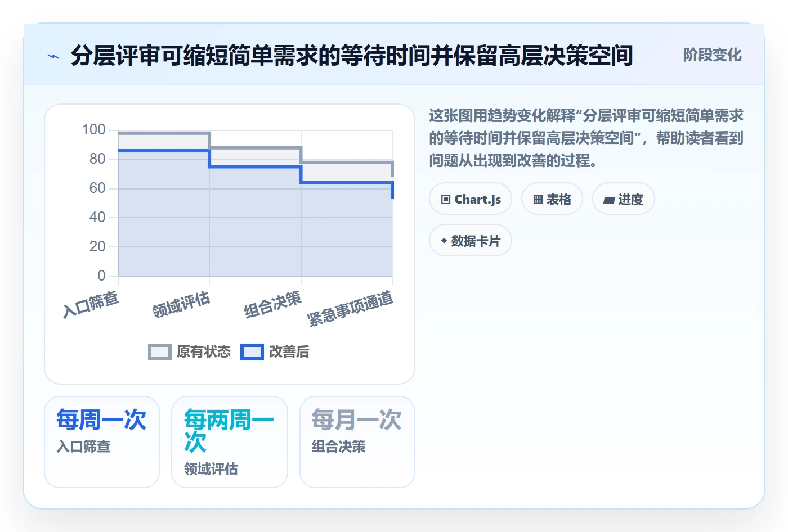Click the lightning bolt icon beside the title
Viewport: 788px width, 532px height.
coord(53,56)
